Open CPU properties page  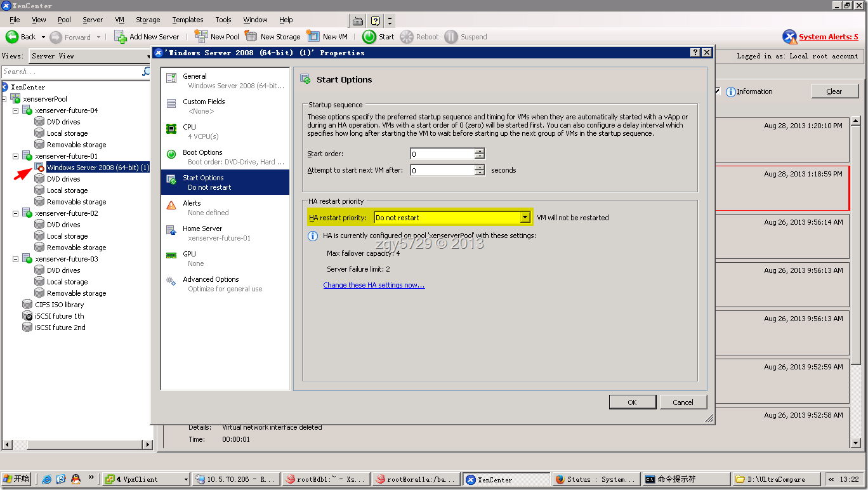tap(225, 131)
